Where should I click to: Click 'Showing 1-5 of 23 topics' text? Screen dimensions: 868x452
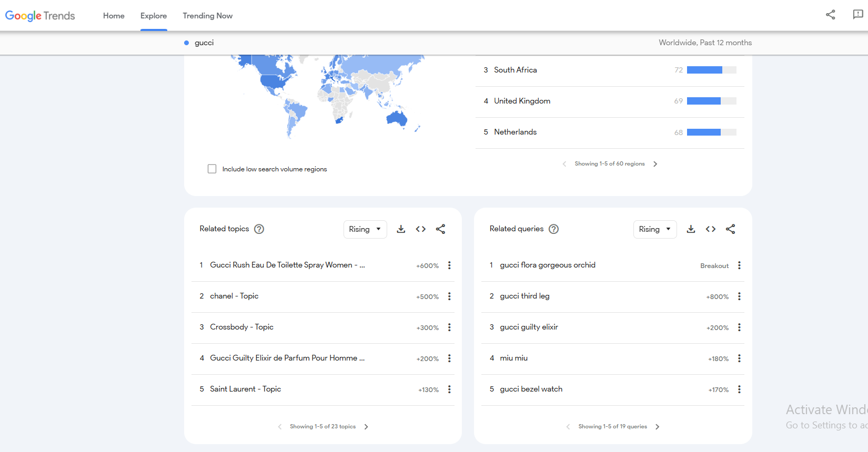pyautogui.click(x=322, y=427)
